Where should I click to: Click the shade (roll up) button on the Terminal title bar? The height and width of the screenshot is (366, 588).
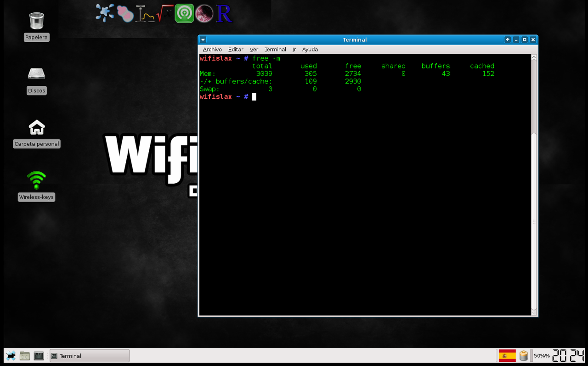[508, 39]
